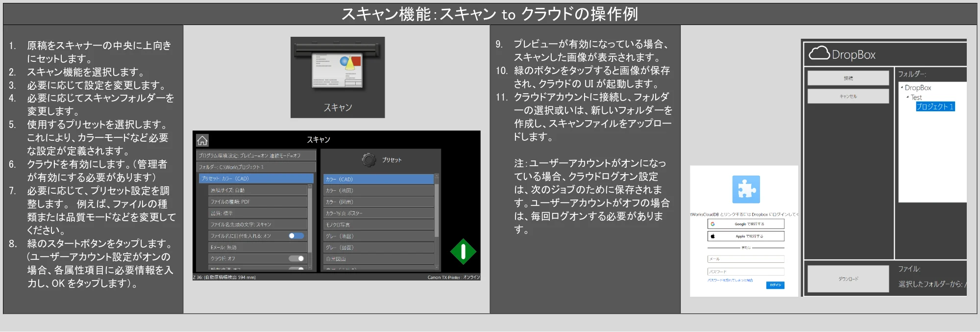Image resolution: width=980 pixels, height=332 pixels.
Task: Toggle the クラウド: オフ switch
Action: pyautogui.click(x=296, y=258)
